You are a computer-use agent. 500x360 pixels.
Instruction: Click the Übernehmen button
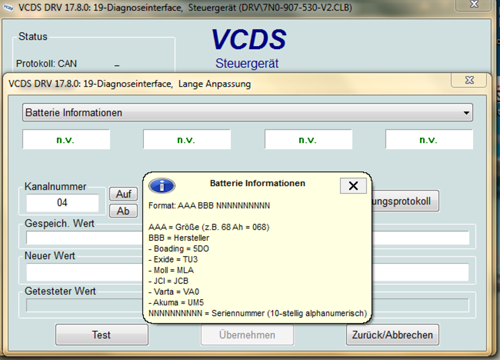click(x=247, y=335)
